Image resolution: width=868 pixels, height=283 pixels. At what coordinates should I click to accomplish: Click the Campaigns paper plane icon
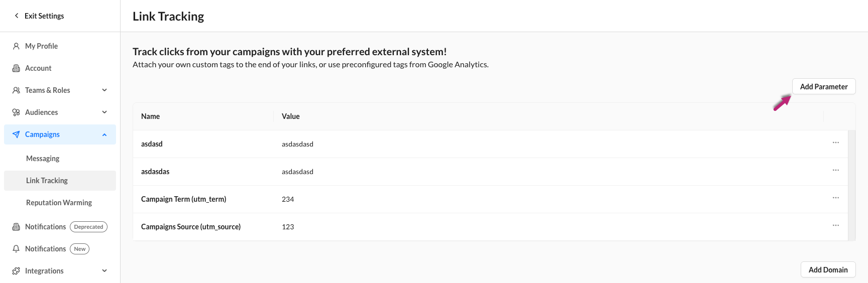coord(16,134)
